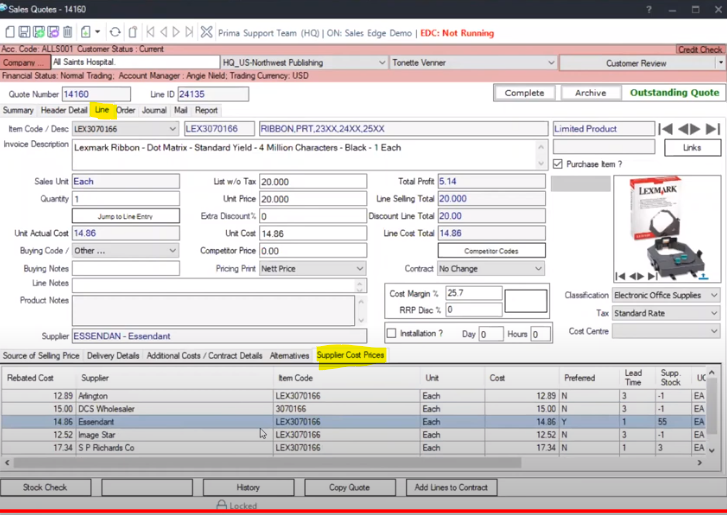Click the save icon with green badge
727x515 pixels.
39,32
